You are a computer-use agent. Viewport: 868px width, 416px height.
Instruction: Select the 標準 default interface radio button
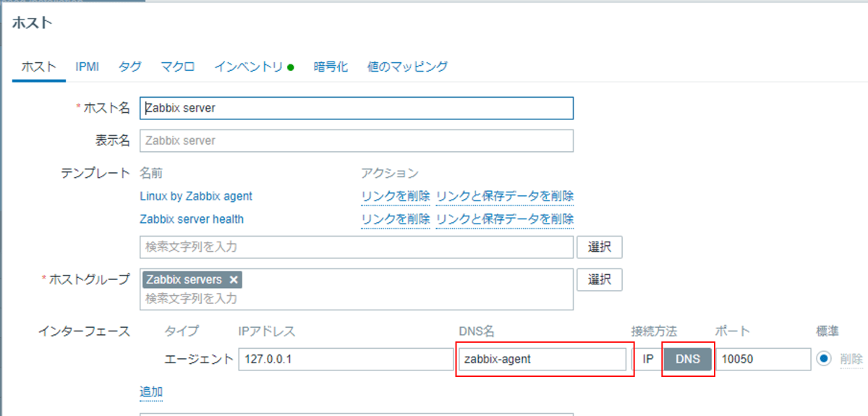825,359
